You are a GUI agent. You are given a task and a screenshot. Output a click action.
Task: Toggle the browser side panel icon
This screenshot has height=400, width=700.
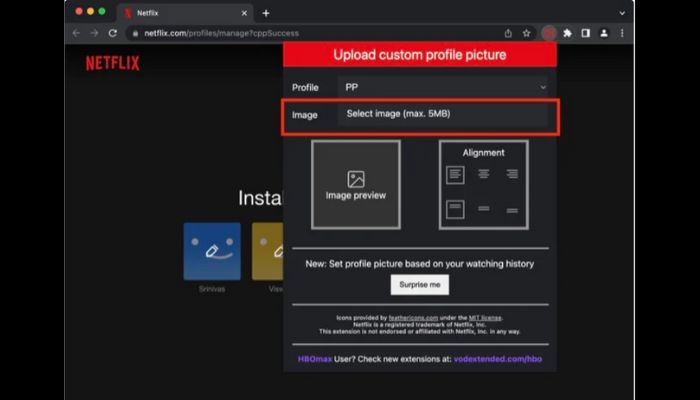pyautogui.click(x=586, y=33)
